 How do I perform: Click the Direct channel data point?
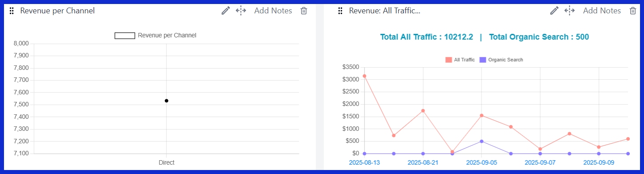click(x=167, y=101)
